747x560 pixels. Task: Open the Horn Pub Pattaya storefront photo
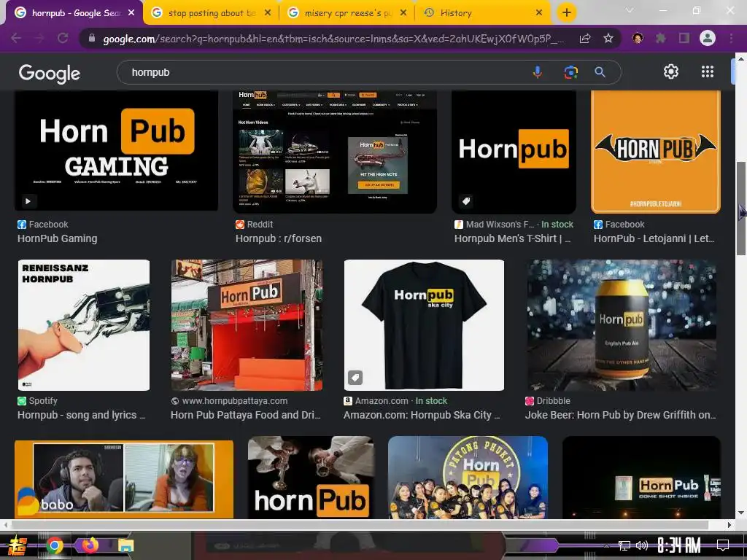247,324
